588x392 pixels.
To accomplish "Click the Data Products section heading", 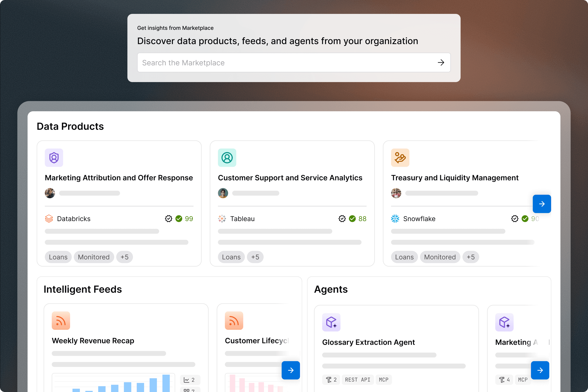I will coord(70,127).
